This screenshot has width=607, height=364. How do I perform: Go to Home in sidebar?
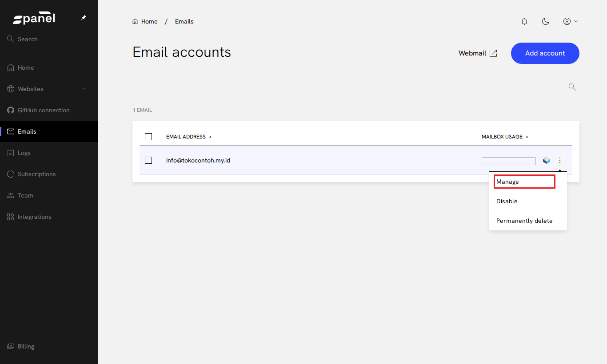pos(49,67)
